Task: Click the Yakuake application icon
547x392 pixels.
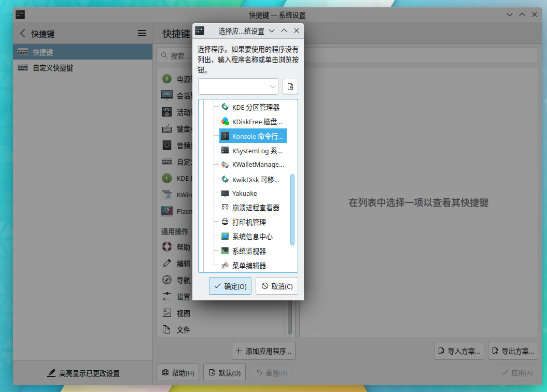Action: 226,193
